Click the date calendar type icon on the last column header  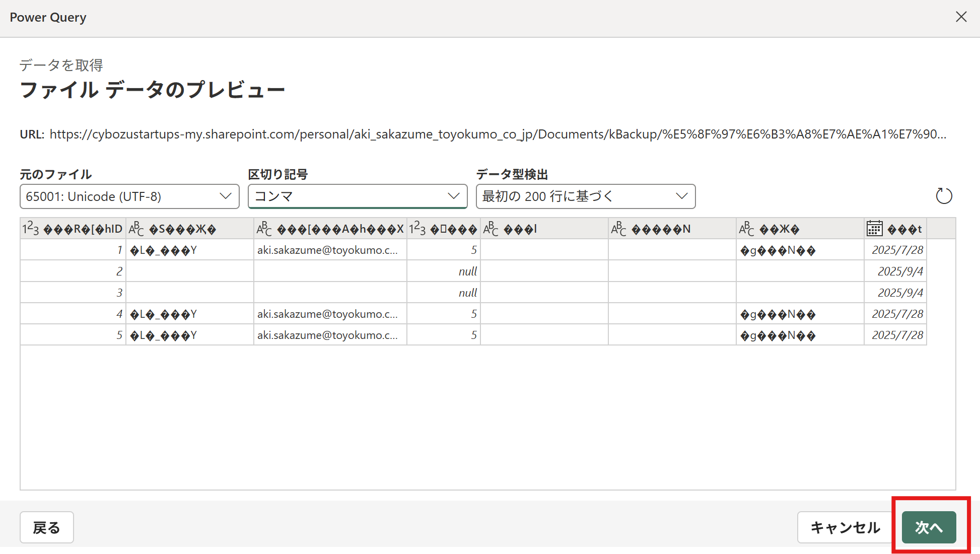point(875,229)
